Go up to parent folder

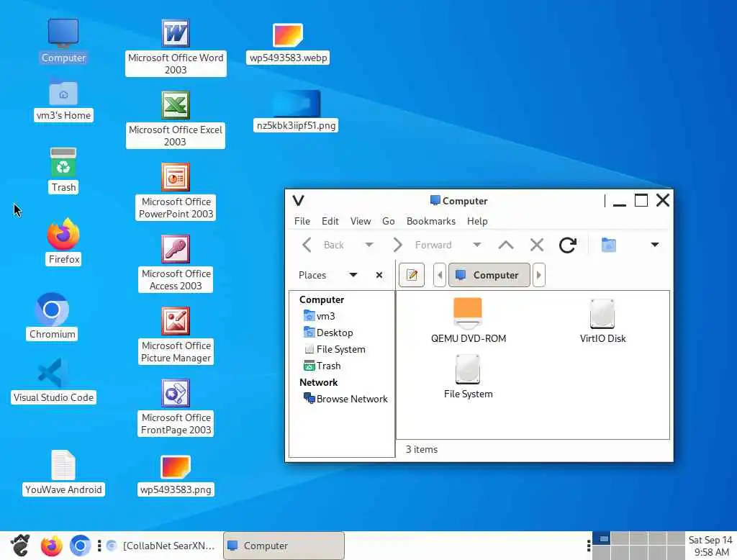[x=506, y=245]
